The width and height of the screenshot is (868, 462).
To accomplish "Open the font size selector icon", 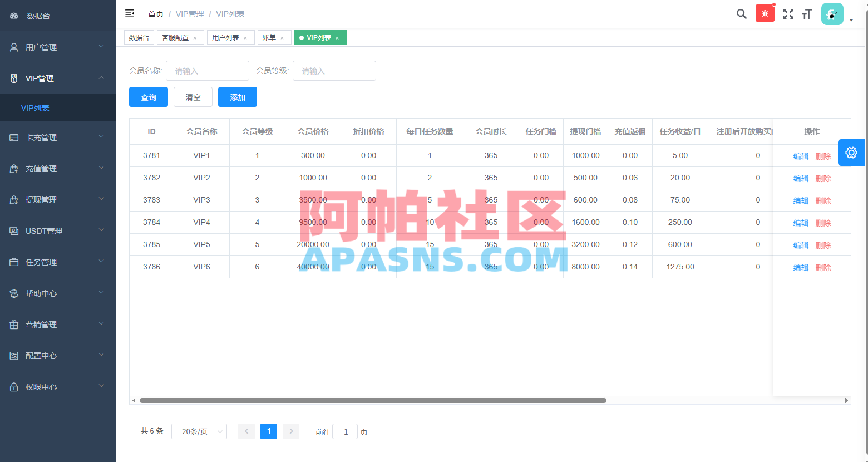I will pos(807,14).
